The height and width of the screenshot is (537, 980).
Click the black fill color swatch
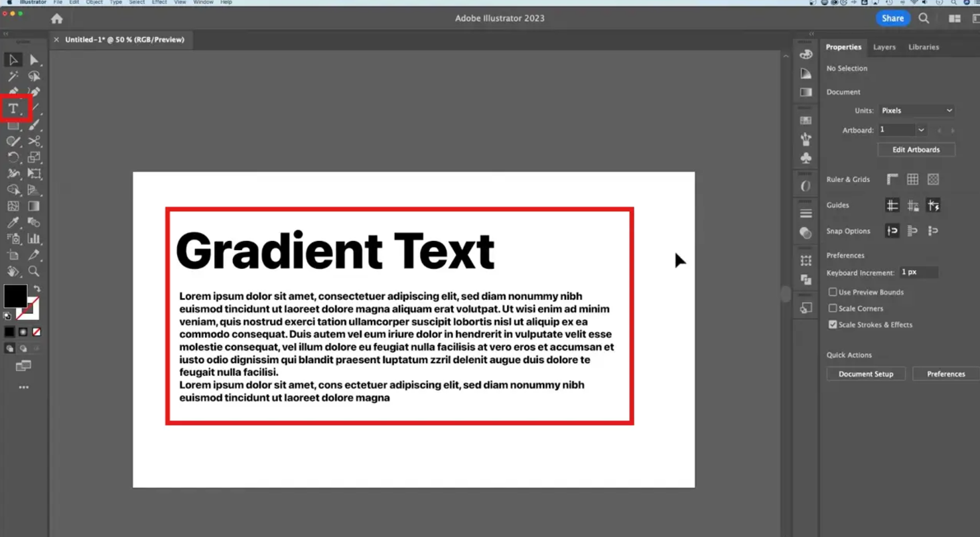16,297
